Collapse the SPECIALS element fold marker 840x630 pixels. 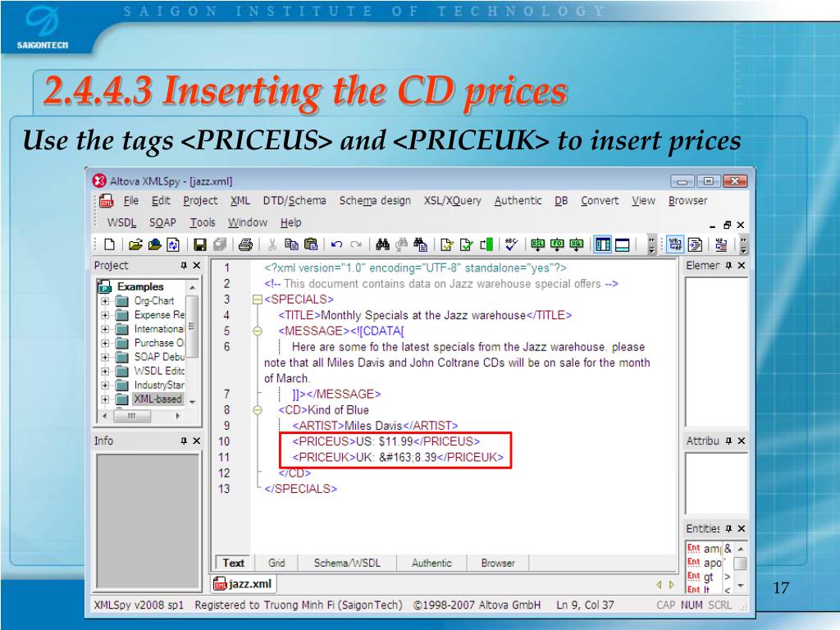click(x=257, y=299)
